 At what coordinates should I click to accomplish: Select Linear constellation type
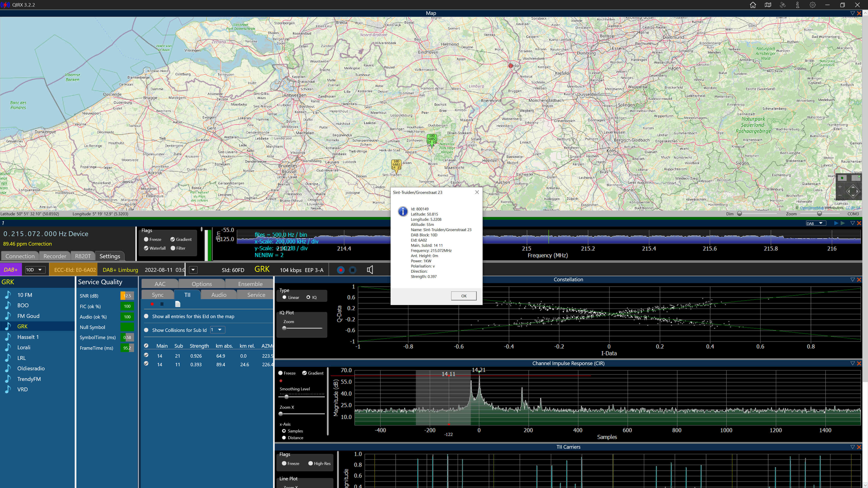pos(291,297)
